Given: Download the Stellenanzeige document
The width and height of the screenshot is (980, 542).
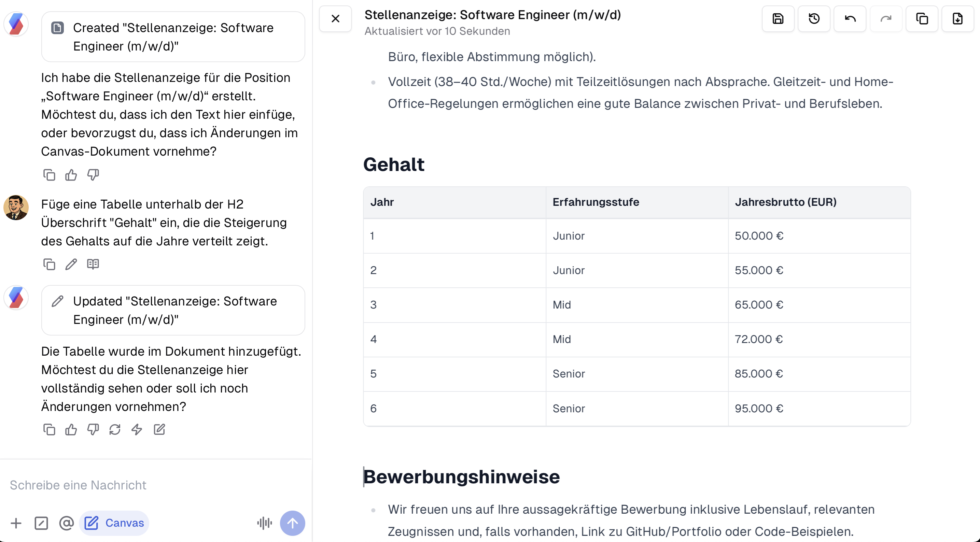Looking at the screenshot, I should coord(958,19).
